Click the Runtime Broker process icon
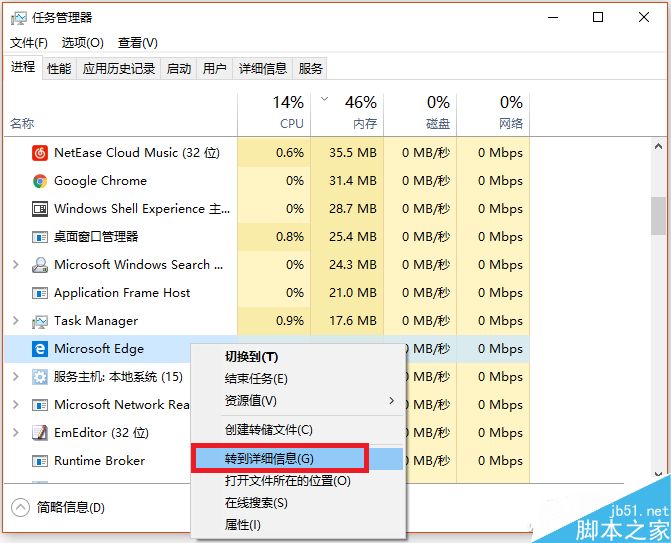Screen dimensions: 671x543 (x=40, y=461)
